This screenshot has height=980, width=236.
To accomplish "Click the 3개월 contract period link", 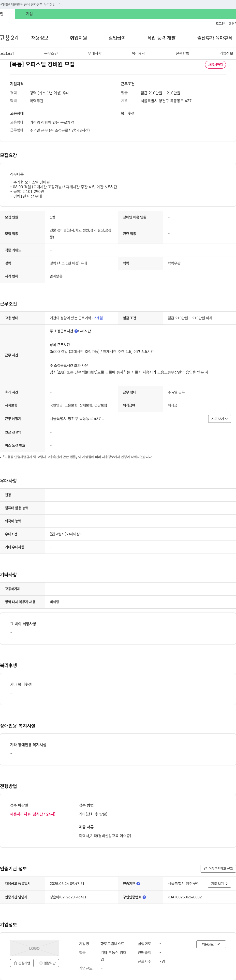I will coord(99,318).
